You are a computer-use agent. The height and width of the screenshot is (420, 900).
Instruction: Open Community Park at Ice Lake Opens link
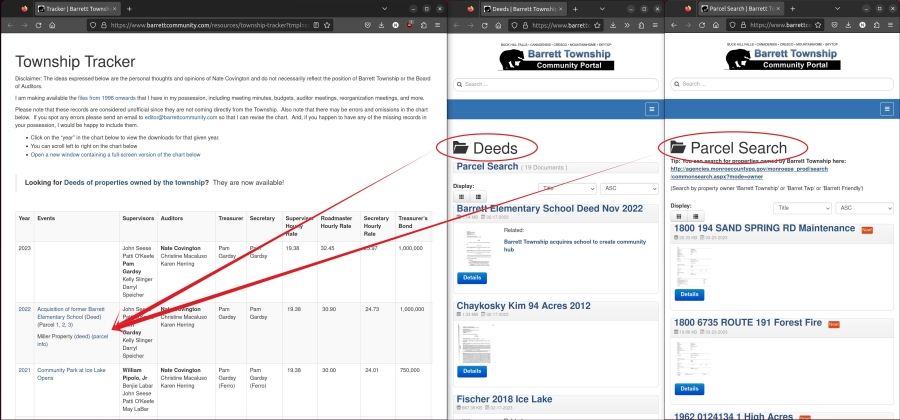coord(71,374)
